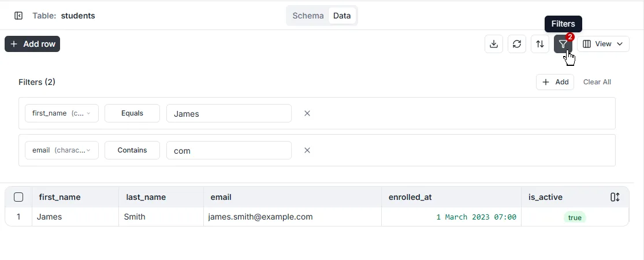Screen dimensions: 644x260
Task: Collapse the sidebar panel icon
Action: (18, 16)
